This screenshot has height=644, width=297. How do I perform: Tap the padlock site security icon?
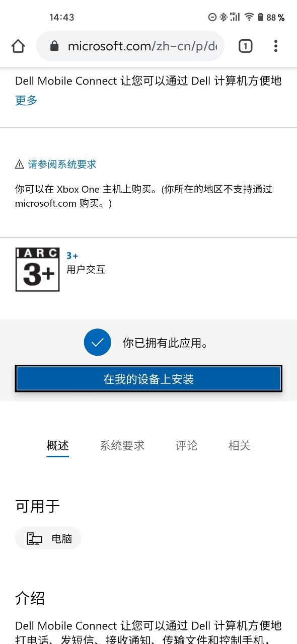pos(54,46)
